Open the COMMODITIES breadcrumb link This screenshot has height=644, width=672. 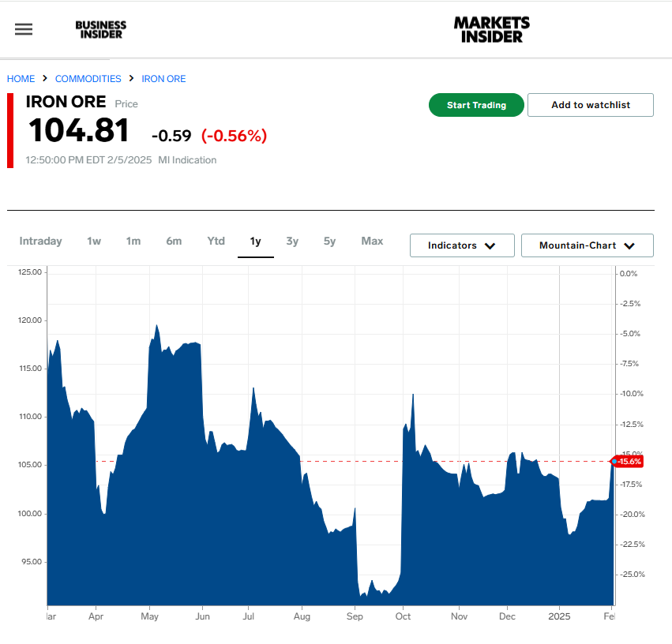(x=88, y=79)
